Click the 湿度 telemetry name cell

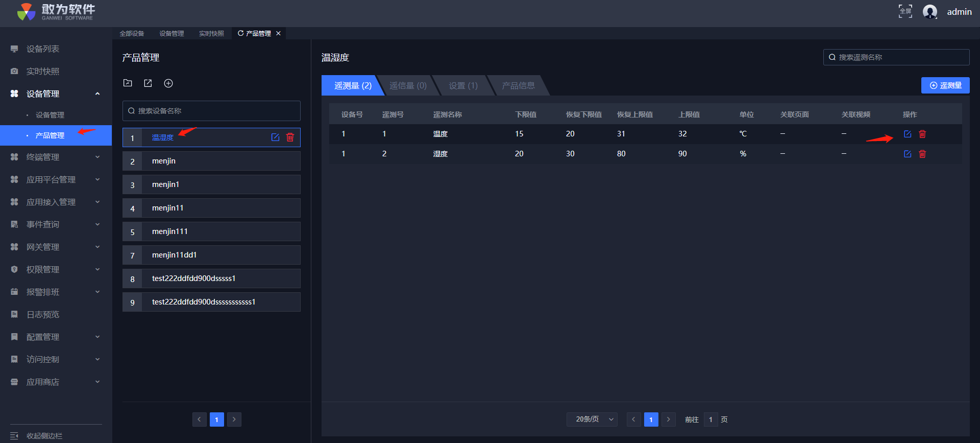(x=440, y=154)
